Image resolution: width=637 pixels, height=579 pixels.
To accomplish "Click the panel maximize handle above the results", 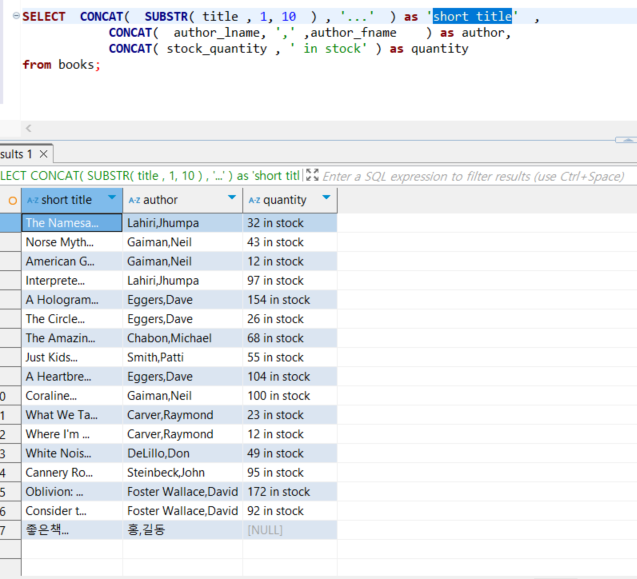I will [x=626, y=139].
